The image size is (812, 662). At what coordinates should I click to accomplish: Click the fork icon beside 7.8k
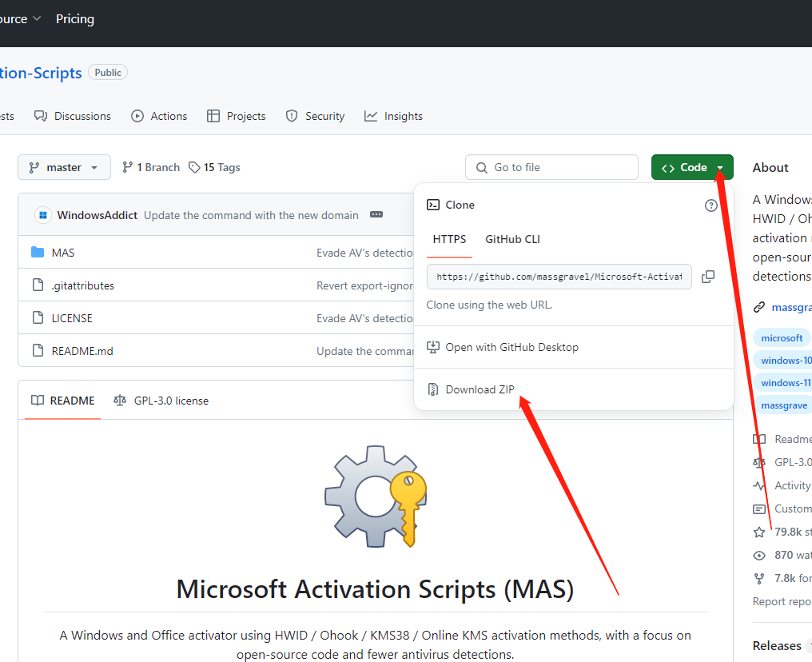[759, 579]
